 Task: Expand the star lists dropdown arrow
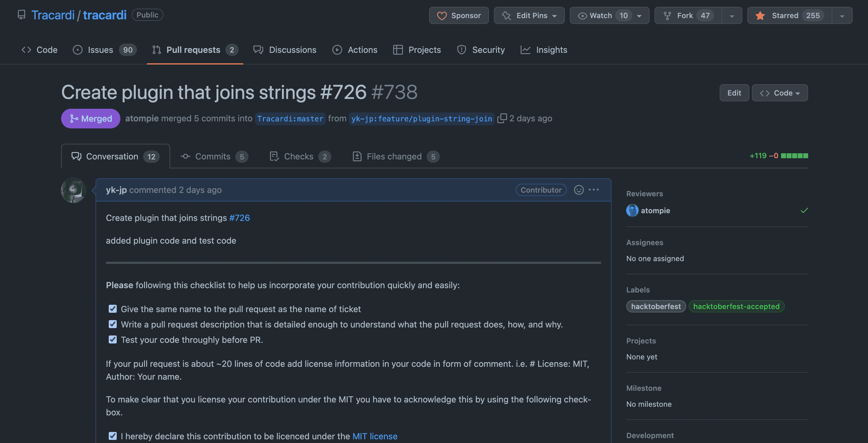tap(842, 15)
